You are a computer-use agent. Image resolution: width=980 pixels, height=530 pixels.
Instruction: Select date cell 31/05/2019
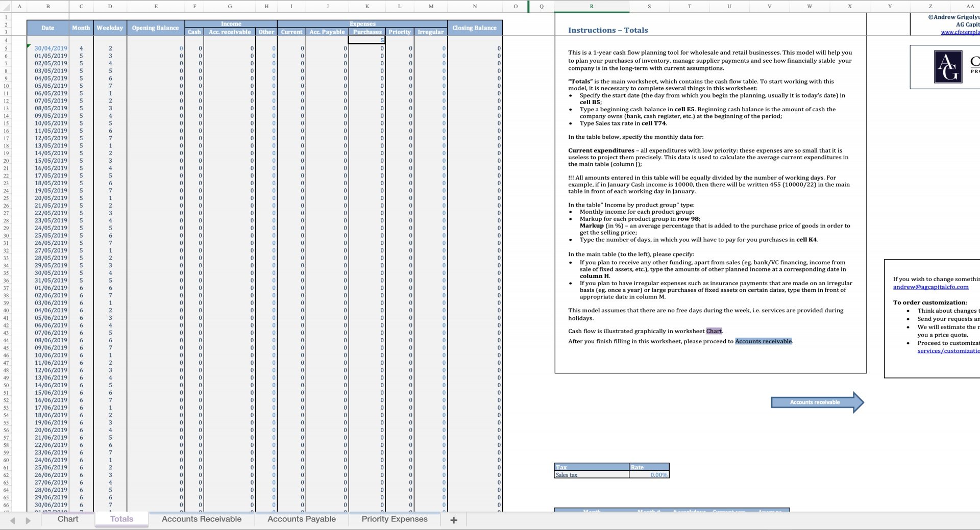[47, 281]
